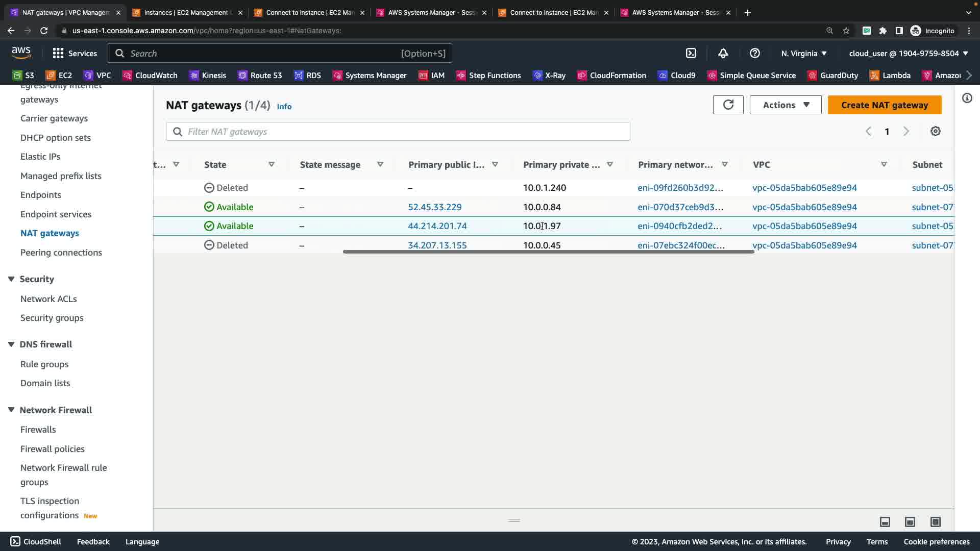The image size is (980, 551).
Task: Open CloudShell icon in top navigation bar
Action: point(691,53)
